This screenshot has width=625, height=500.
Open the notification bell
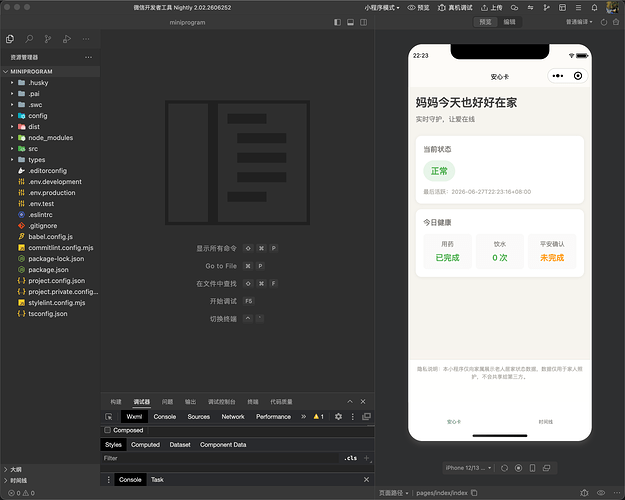coord(594,8)
